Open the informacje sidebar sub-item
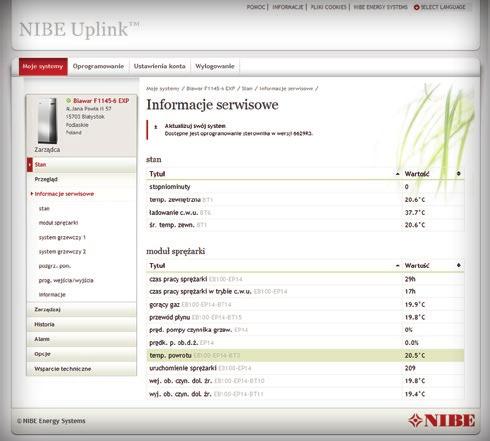Screen dimensions: 490x441 52,295
